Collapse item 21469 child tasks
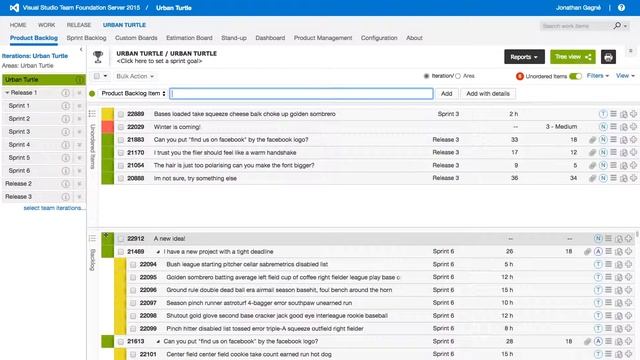Viewport: 640px width, 360px height. tap(158, 252)
